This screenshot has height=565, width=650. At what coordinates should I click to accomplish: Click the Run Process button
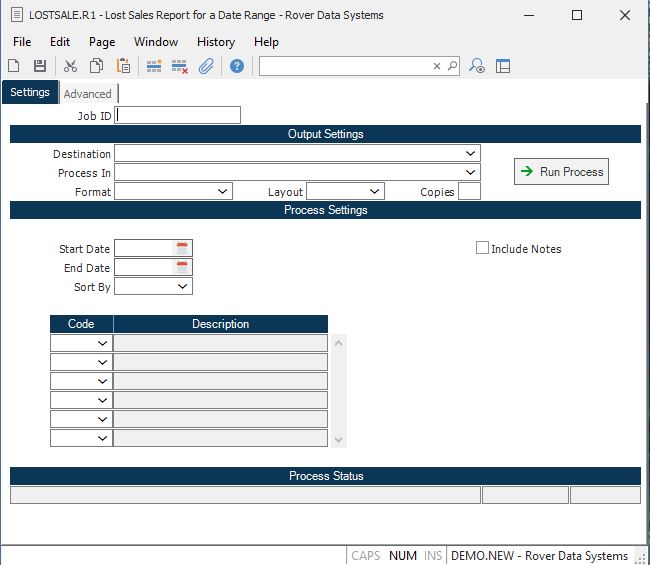click(x=561, y=172)
